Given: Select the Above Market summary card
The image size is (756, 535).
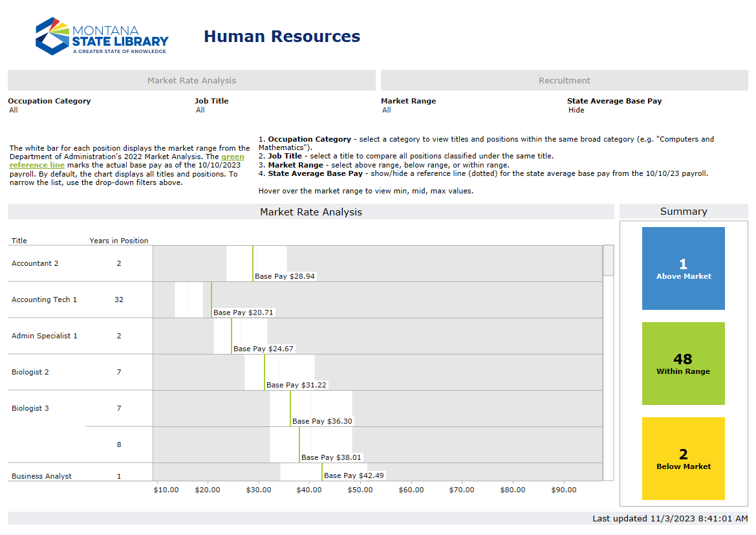Looking at the screenshot, I should (683, 268).
